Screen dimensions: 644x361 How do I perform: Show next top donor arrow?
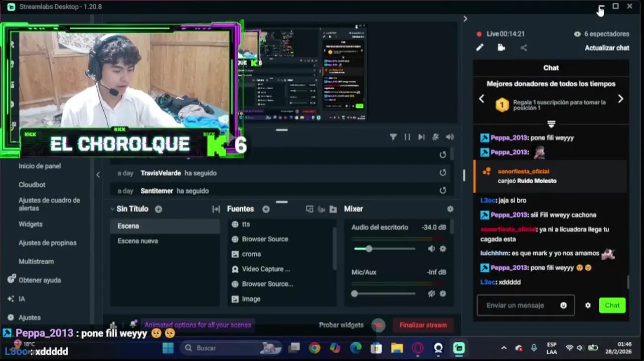(620, 99)
